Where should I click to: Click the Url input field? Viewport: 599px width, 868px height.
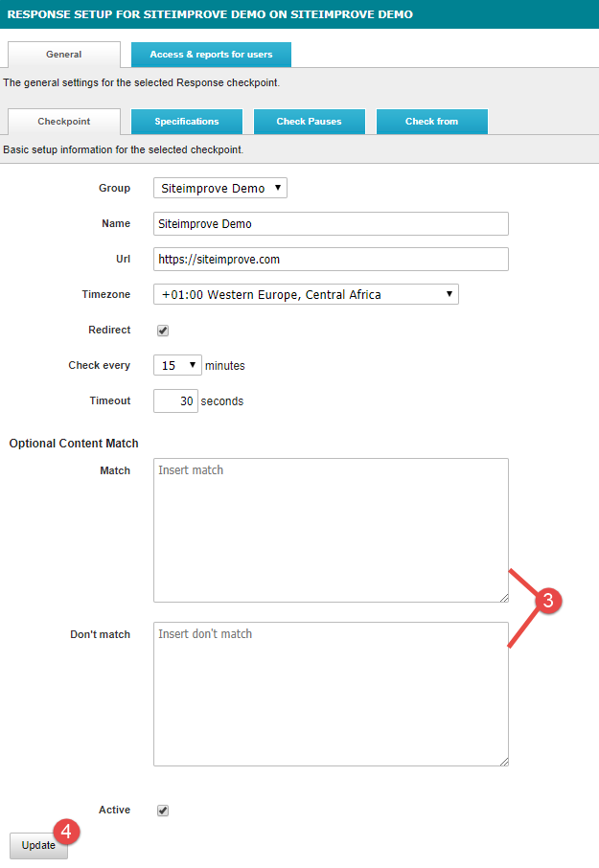click(x=331, y=259)
